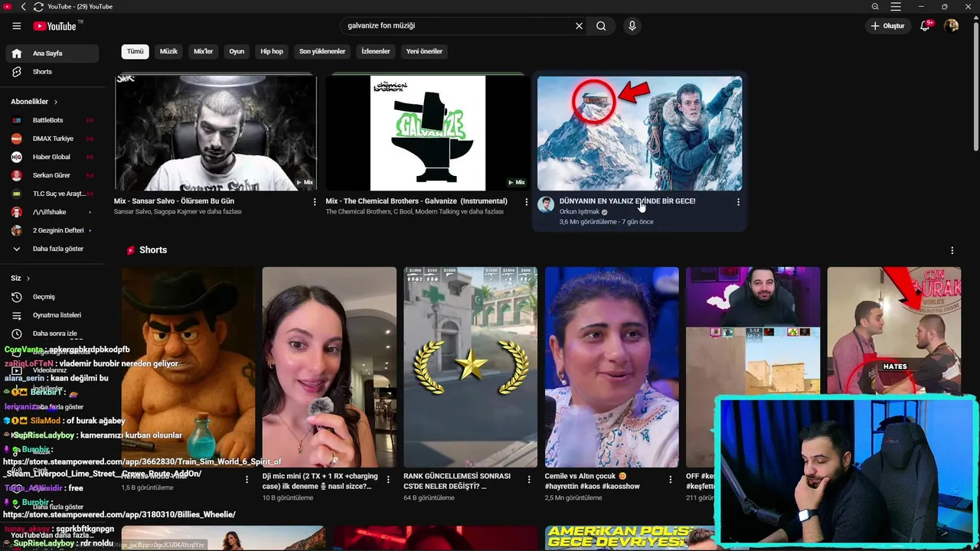Open the Shorts shelf options menu
Image resolution: width=980 pixels, height=551 pixels.
[x=952, y=250]
